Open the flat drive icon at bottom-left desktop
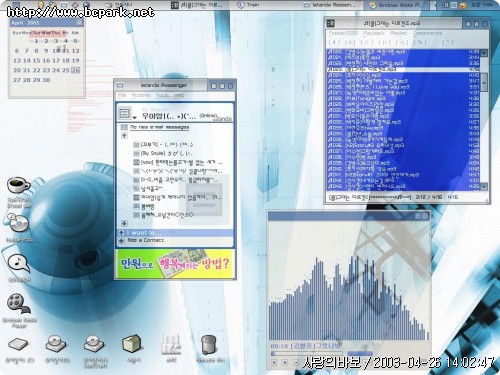500x375 pixels. 19,344
